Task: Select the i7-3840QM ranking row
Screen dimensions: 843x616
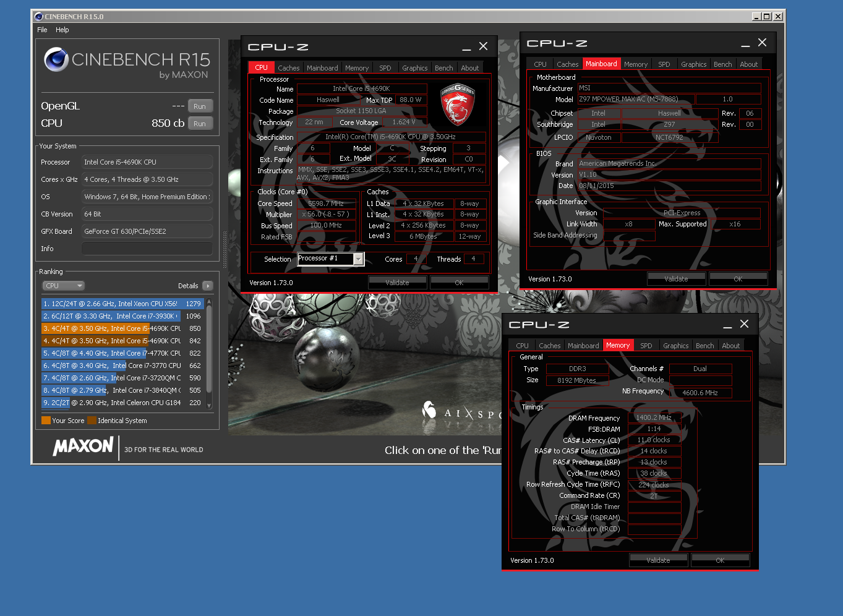Action: click(x=122, y=390)
